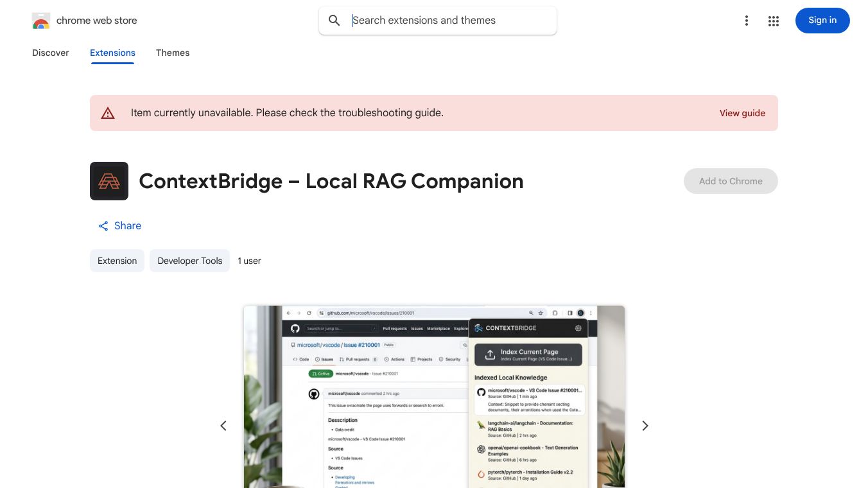Click the ContextBridge – Local RAG Companion title
This screenshot has height=488, width=868.
pyautogui.click(x=331, y=181)
